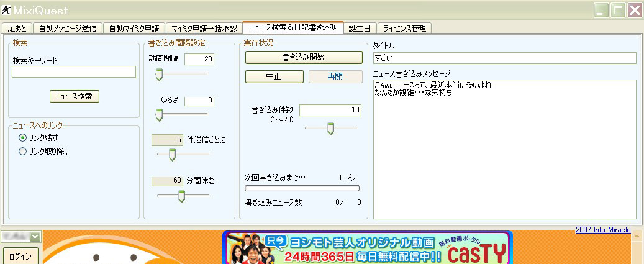Switch to マイミク申請一括承認 tab
The width and height of the screenshot is (644, 264).
coord(204,29)
